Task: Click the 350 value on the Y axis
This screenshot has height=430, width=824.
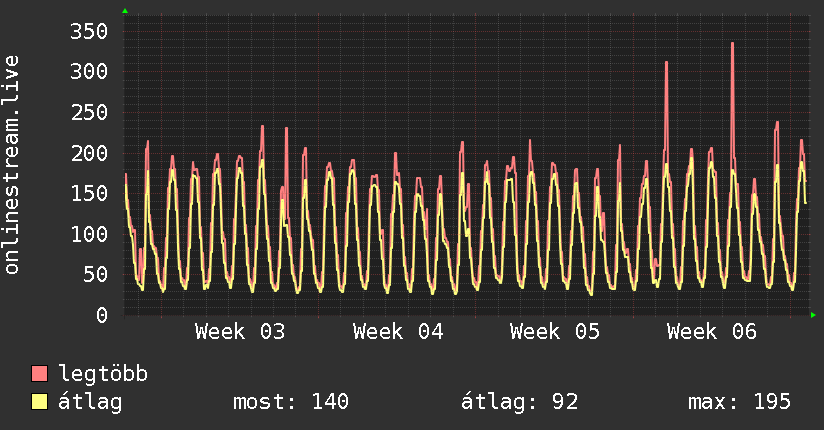Action: tap(89, 31)
